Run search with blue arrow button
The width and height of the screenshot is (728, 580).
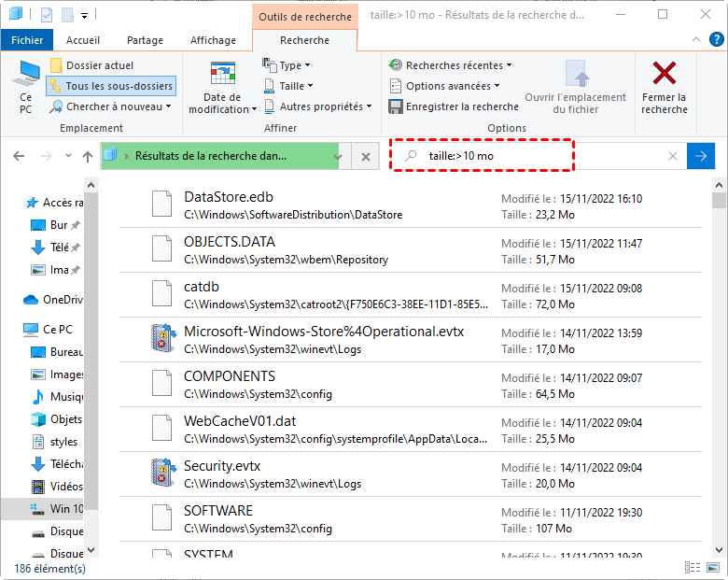701,156
